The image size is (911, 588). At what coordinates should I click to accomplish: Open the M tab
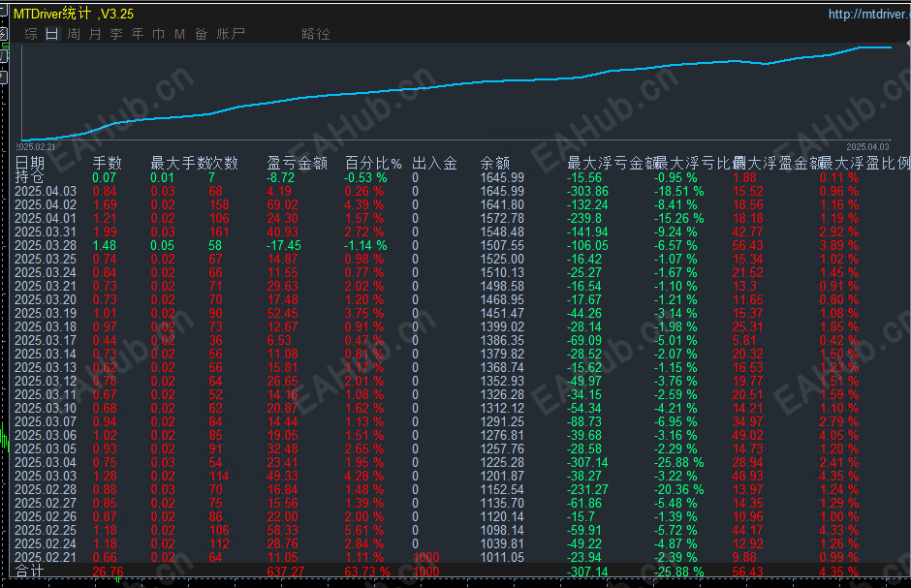point(179,34)
